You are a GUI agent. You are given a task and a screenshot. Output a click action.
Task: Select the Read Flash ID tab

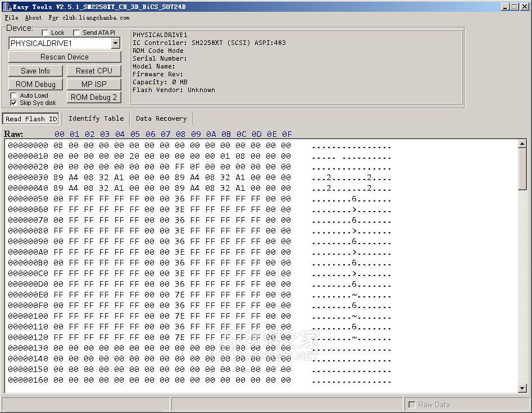tap(31, 119)
